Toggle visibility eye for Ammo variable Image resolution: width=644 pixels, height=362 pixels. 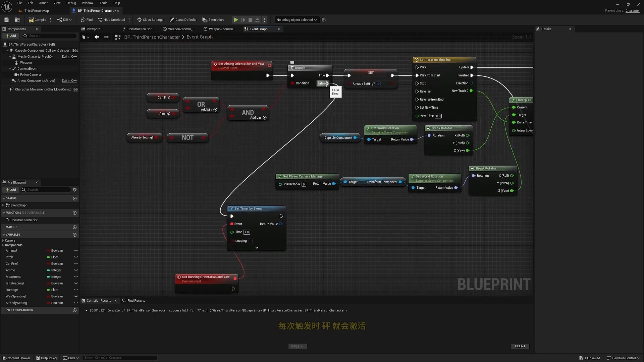[76, 270]
